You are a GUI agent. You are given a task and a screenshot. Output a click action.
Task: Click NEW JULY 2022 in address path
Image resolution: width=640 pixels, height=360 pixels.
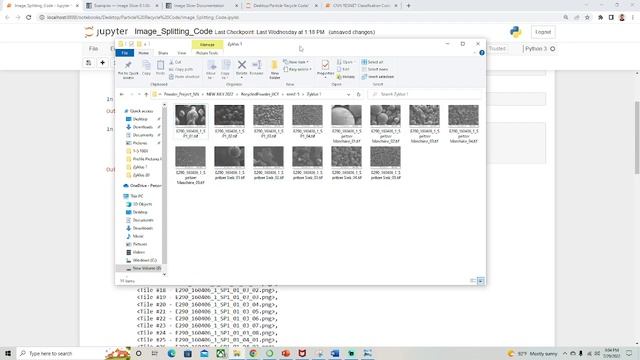[x=220, y=94]
